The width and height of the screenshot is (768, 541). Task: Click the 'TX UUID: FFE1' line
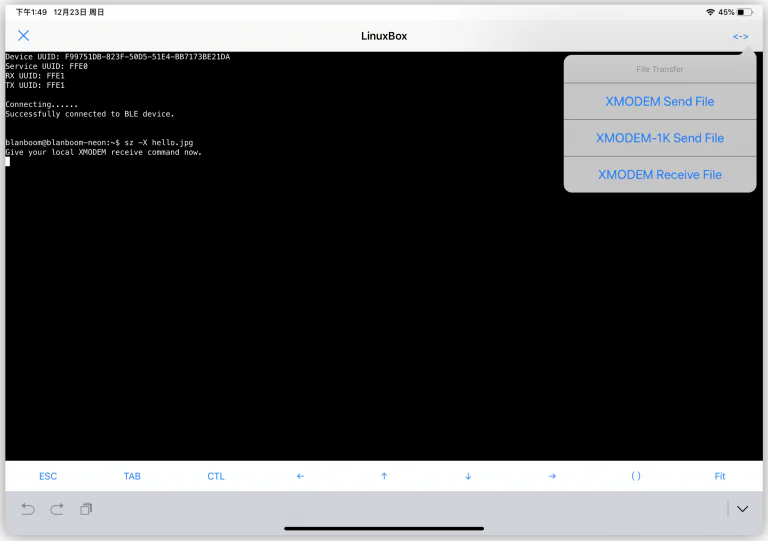pyautogui.click(x=35, y=85)
